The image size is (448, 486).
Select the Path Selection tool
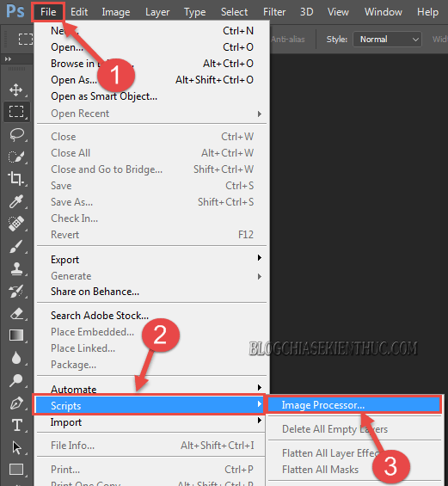[x=16, y=448]
